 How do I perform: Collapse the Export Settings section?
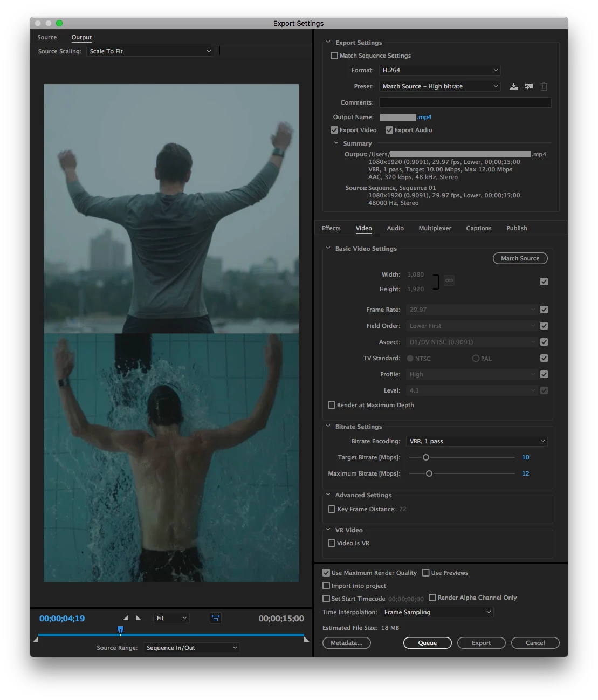(x=328, y=42)
